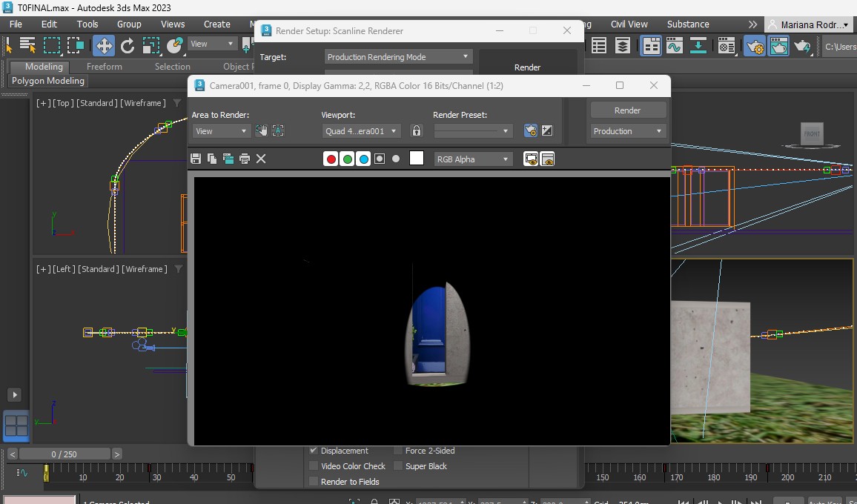Open the Production render mode dropdown
Screen dimensions: 857x504
tap(627, 131)
